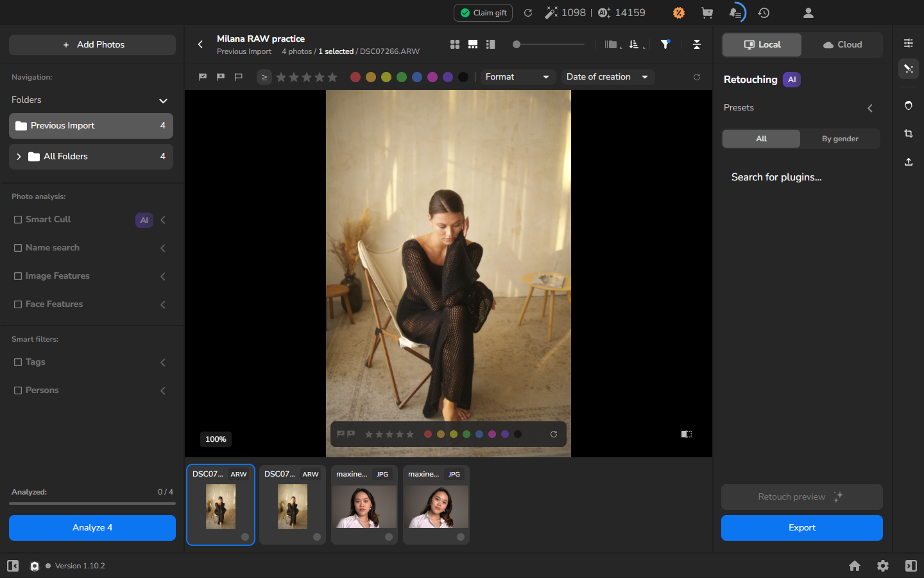Image resolution: width=924 pixels, height=578 pixels.
Task: Reset filters with the filter bar refresh icon
Action: coord(697,77)
